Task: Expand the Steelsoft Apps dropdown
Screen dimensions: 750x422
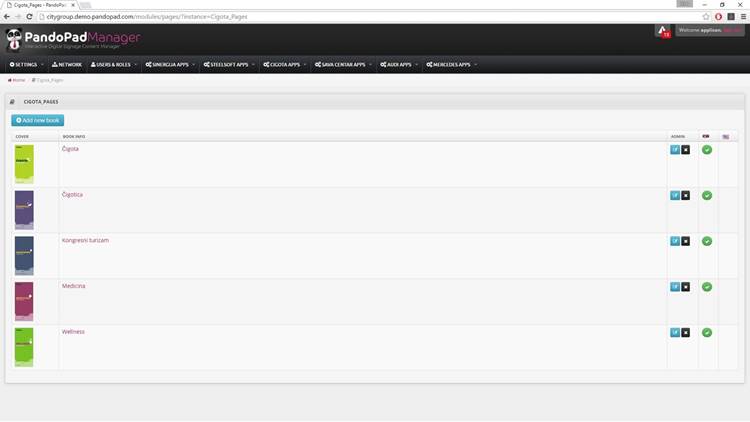Action: [x=229, y=65]
